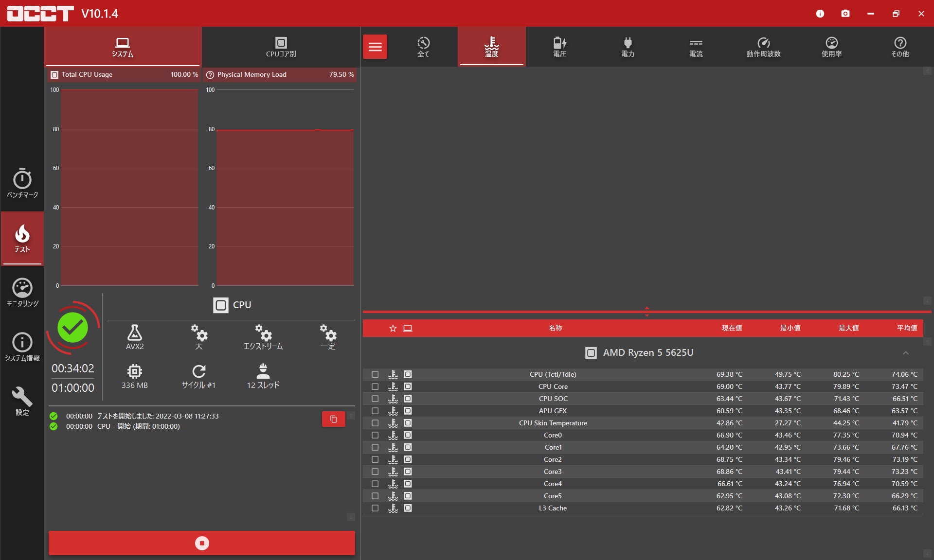Copy log with red clipboard button
This screenshot has width=934, height=560.
(334, 419)
